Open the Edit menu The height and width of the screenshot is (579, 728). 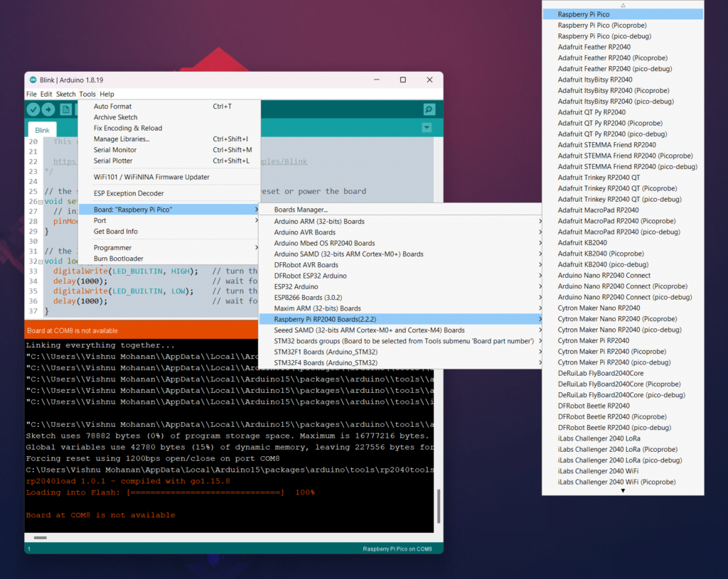(x=46, y=94)
